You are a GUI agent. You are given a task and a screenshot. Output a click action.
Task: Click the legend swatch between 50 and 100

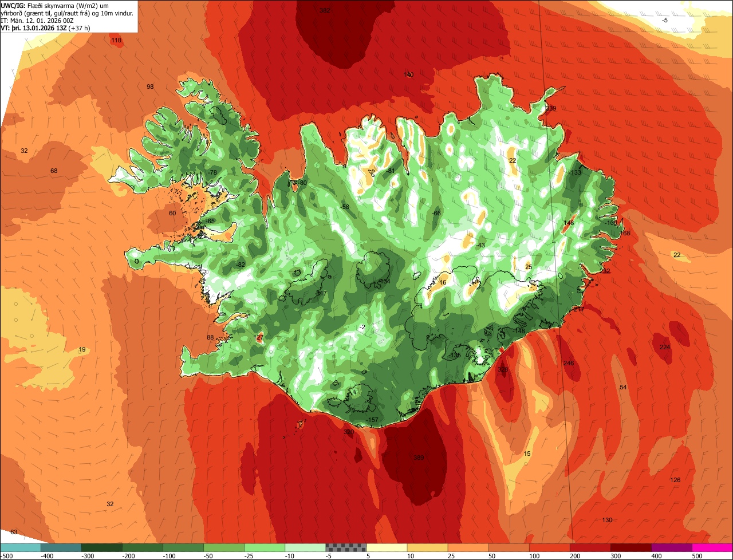[509, 547]
